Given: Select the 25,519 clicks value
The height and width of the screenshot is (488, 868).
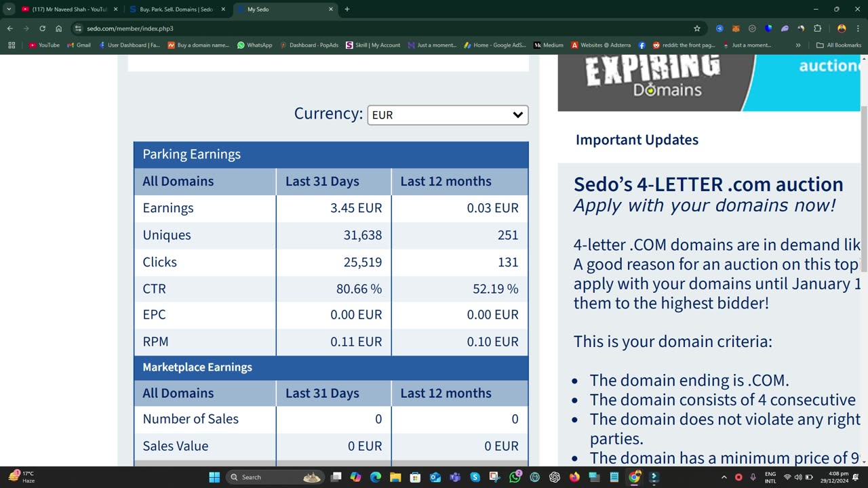Looking at the screenshot, I should tap(363, 262).
